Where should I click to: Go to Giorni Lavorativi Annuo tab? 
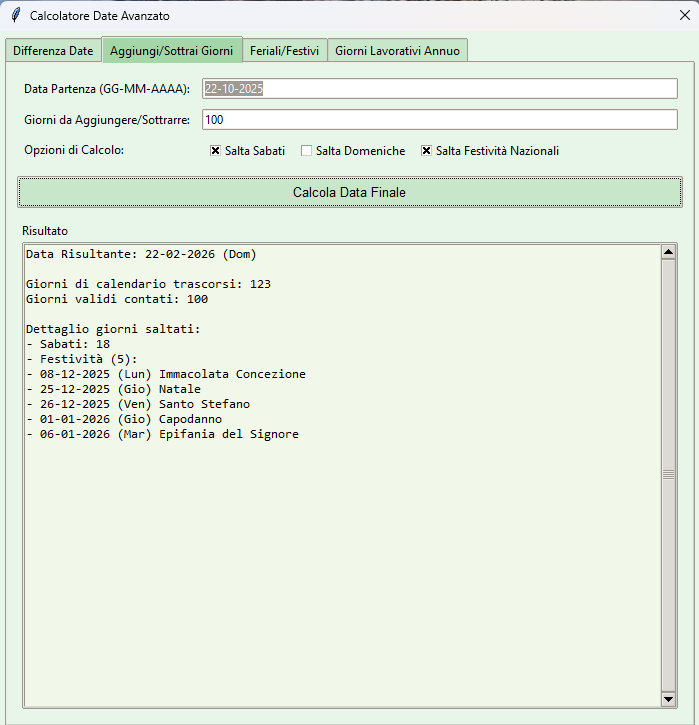[x=397, y=51]
